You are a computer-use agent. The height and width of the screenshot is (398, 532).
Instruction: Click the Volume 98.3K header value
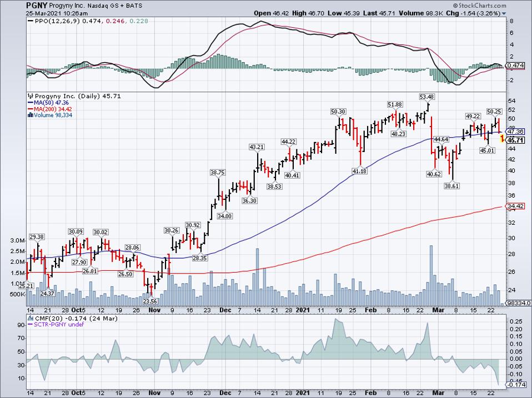pos(421,13)
